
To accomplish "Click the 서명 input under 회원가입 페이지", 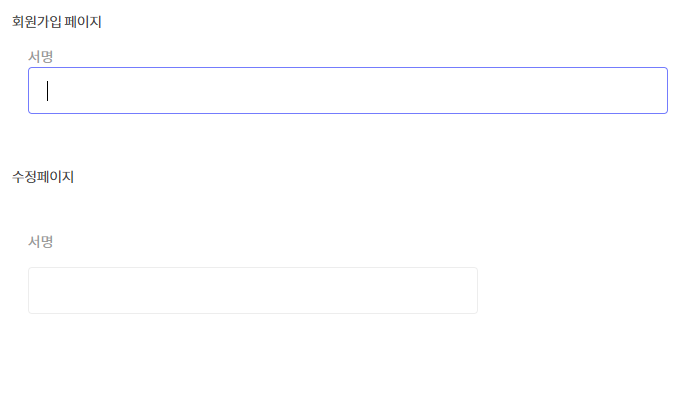I will (347, 90).
